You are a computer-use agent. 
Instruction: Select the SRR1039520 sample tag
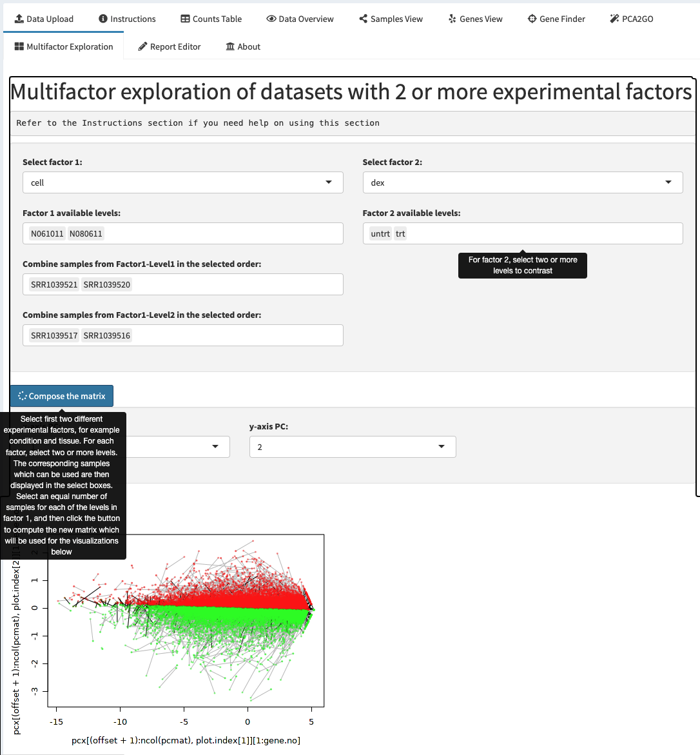[106, 284]
